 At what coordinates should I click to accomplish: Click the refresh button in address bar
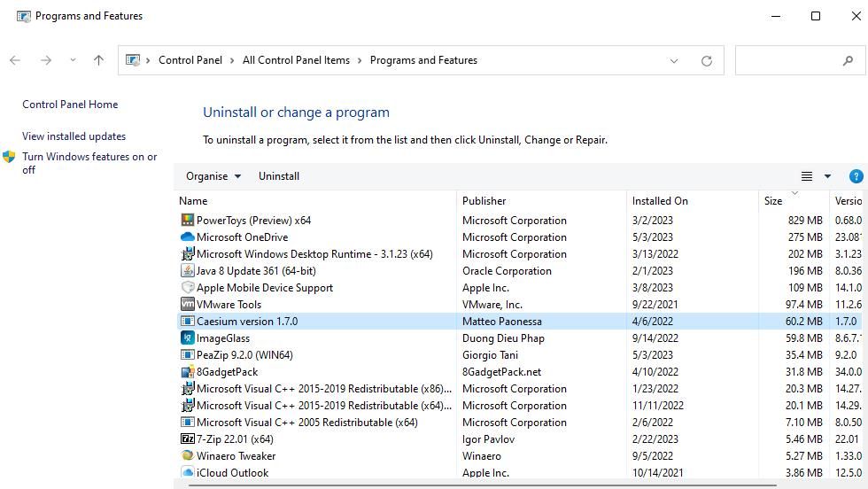coord(707,61)
